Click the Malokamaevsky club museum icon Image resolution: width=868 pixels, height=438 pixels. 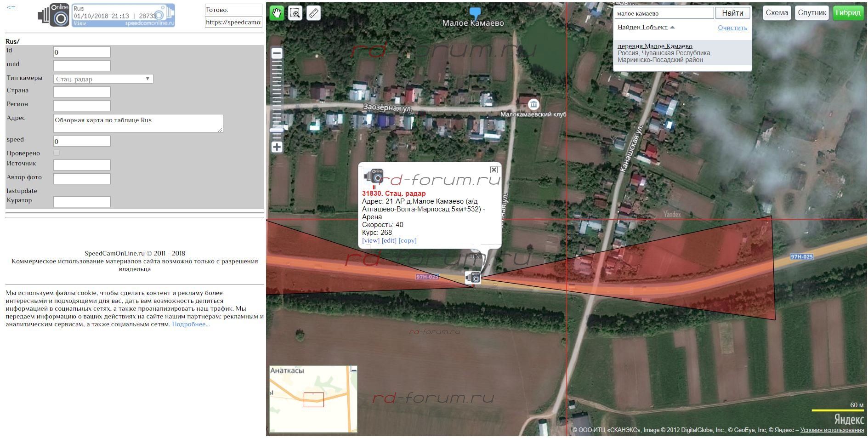[x=533, y=104]
